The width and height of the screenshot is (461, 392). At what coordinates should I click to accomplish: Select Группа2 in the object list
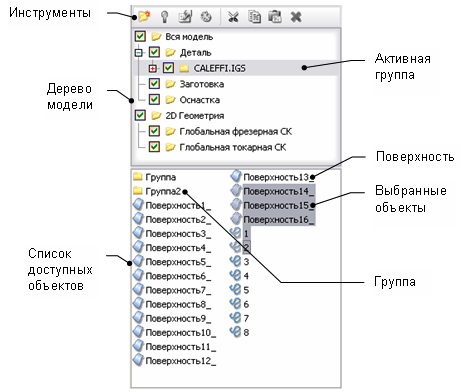pos(163,191)
